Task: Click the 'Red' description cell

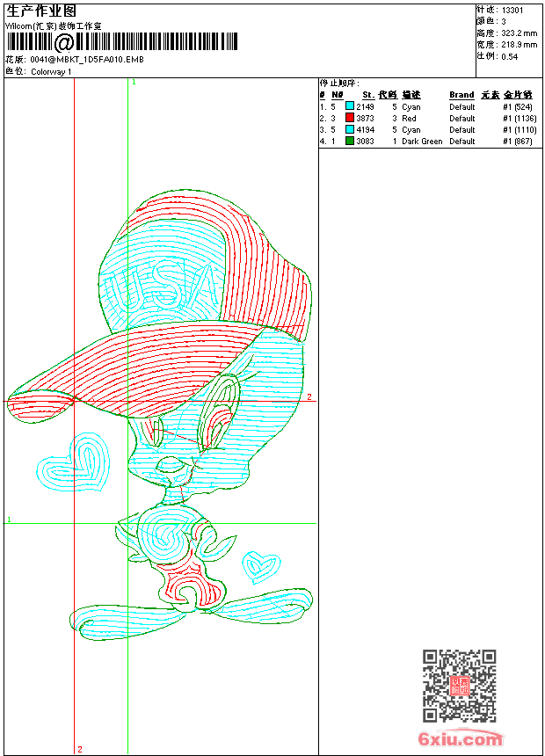Action: coord(409,118)
